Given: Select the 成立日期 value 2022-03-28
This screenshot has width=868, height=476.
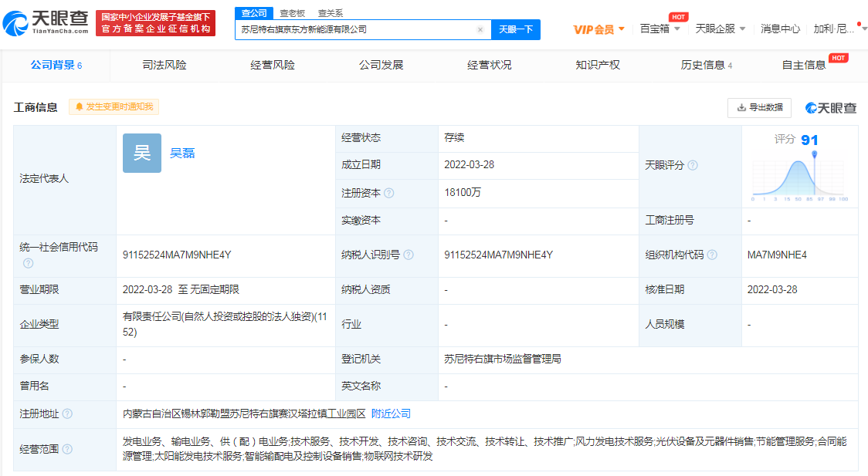Looking at the screenshot, I should (469, 165).
